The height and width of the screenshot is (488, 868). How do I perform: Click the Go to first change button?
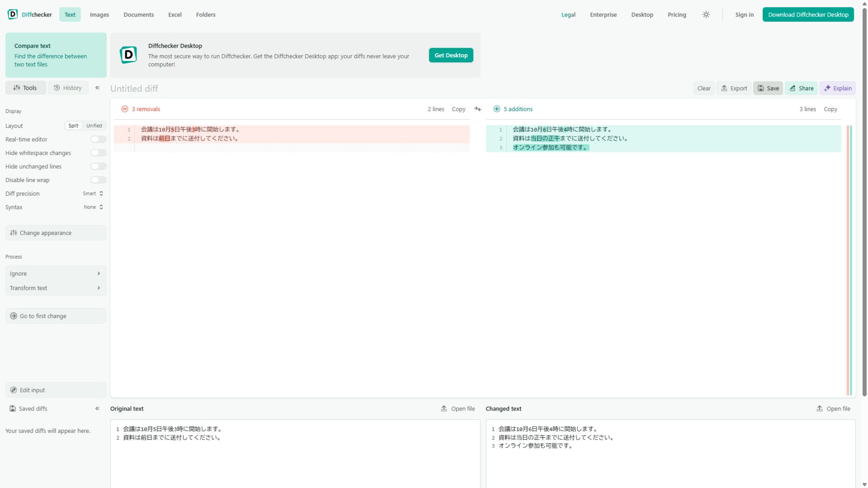56,316
